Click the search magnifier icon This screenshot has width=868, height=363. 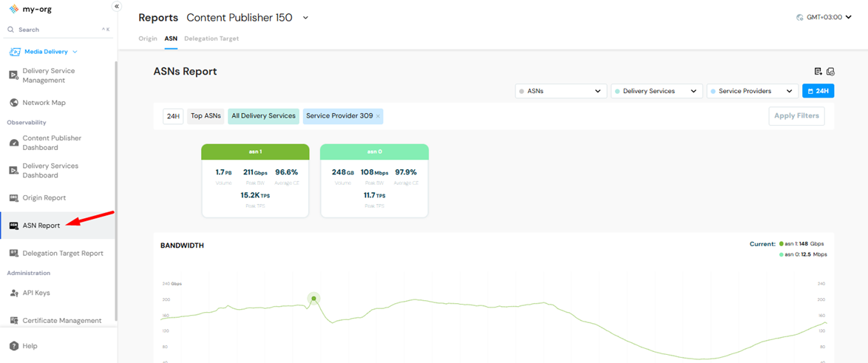coord(10,30)
